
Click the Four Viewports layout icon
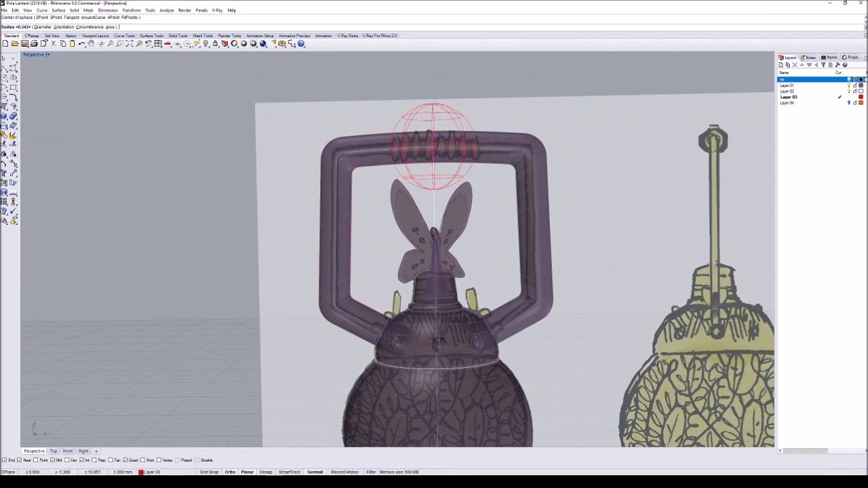[158, 43]
